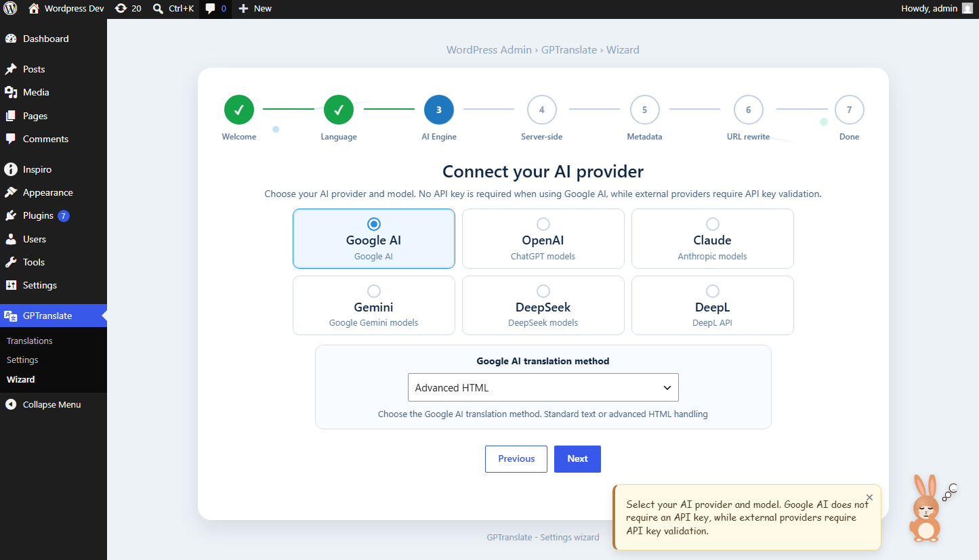
Task: Click the 'GPTranslate - Settings wizard' footer text
Action: tap(543, 537)
